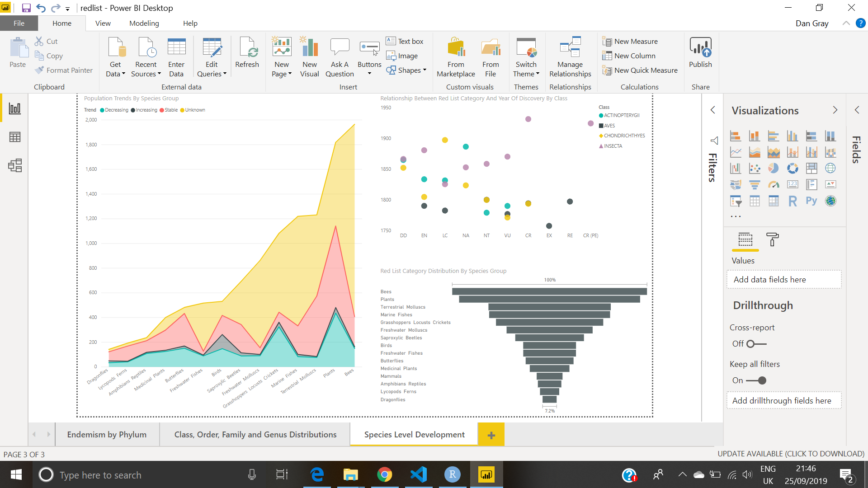
Task: Click the Publish icon in the ribbon
Action: (700, 52)
